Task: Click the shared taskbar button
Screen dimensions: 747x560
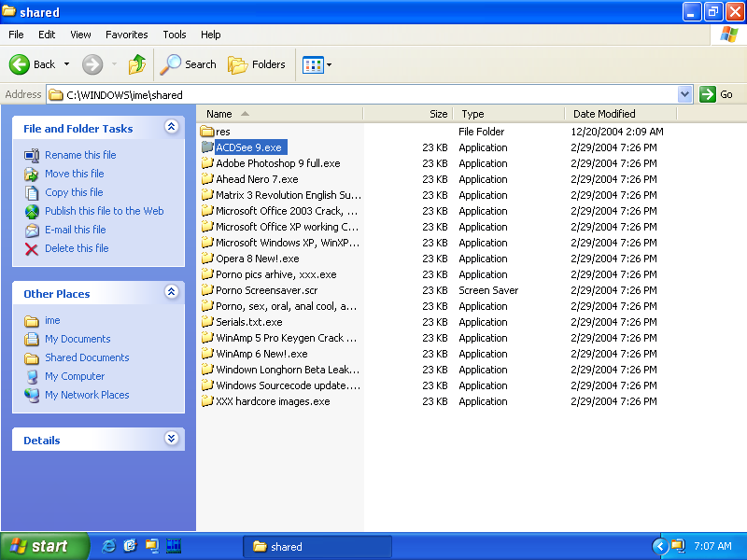Action: pyautogui.click(x=317, y=547)
